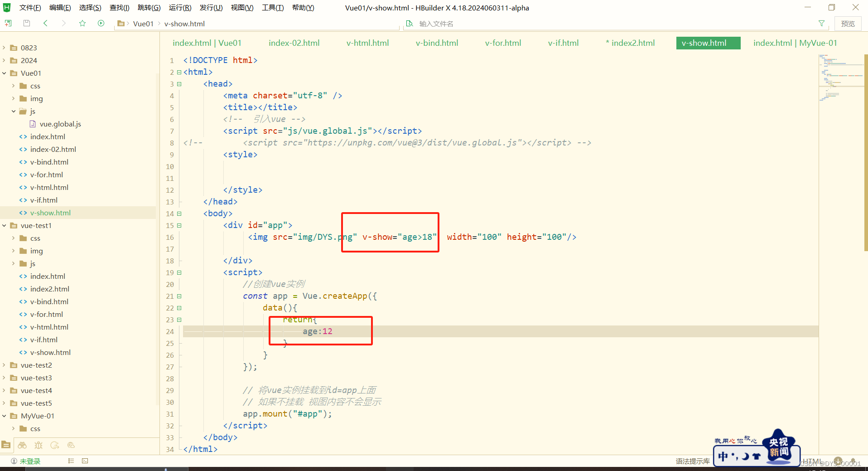Image resolution: width=868 pixels, height=471 pixels.
Task: Click the breadcrumb folder icon
Action: click(121, 24)
